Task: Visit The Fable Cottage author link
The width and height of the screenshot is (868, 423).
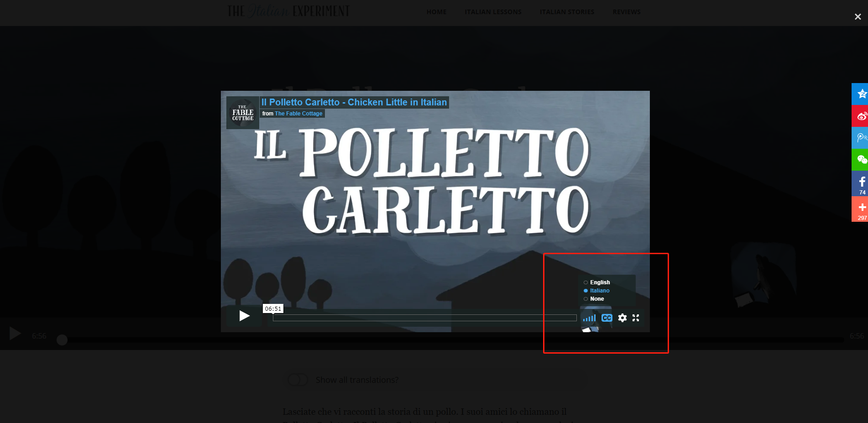Action: coord(298,114)
